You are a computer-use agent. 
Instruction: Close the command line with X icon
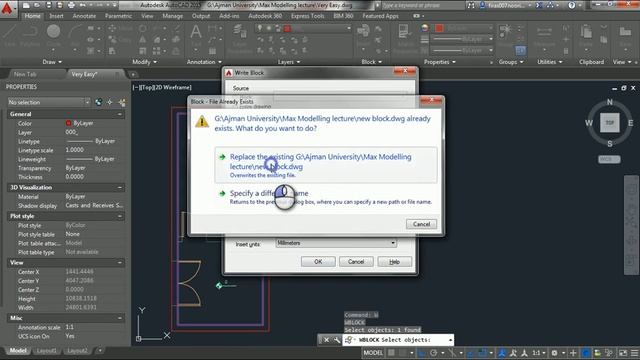tap(326, 340)
